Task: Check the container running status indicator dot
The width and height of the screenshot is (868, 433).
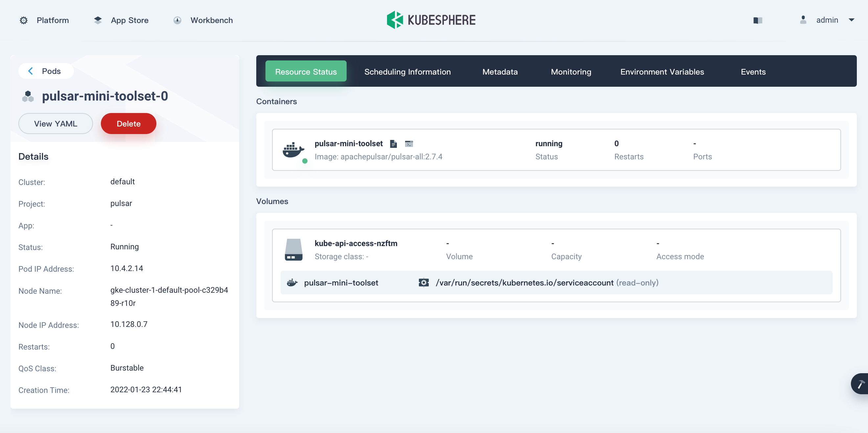Action: click(x=305, y=161)
